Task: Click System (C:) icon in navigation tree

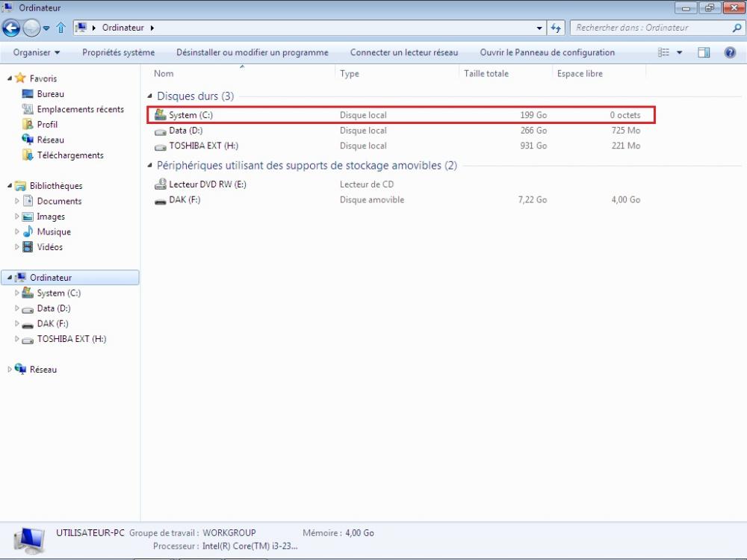Action: pos(28,293)
